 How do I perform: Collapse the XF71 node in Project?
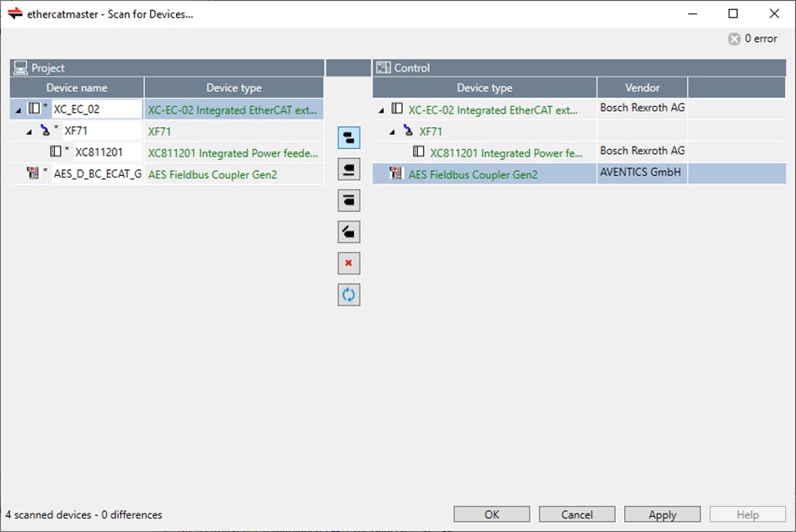pos(29,132)
